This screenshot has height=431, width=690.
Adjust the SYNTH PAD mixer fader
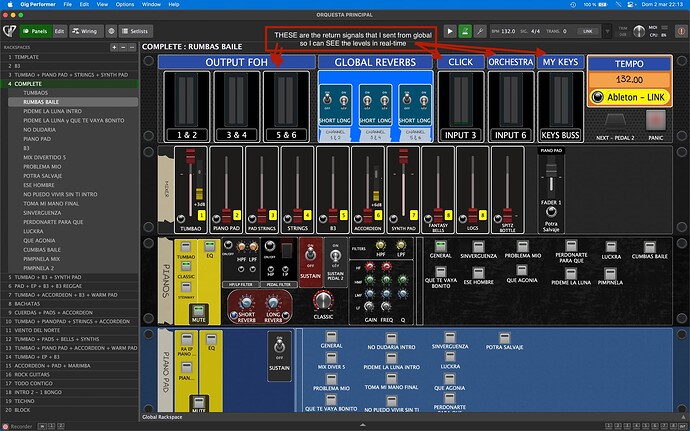tap(403, 156)
